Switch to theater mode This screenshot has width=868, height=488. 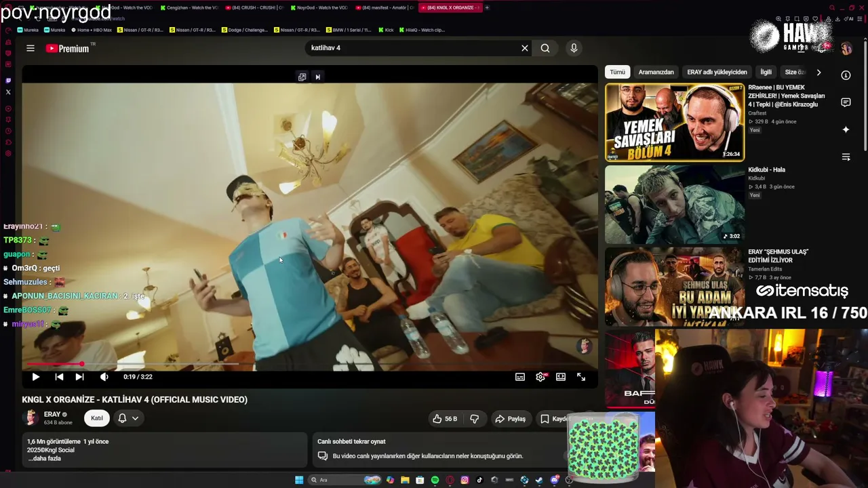(x=561, y=377)
